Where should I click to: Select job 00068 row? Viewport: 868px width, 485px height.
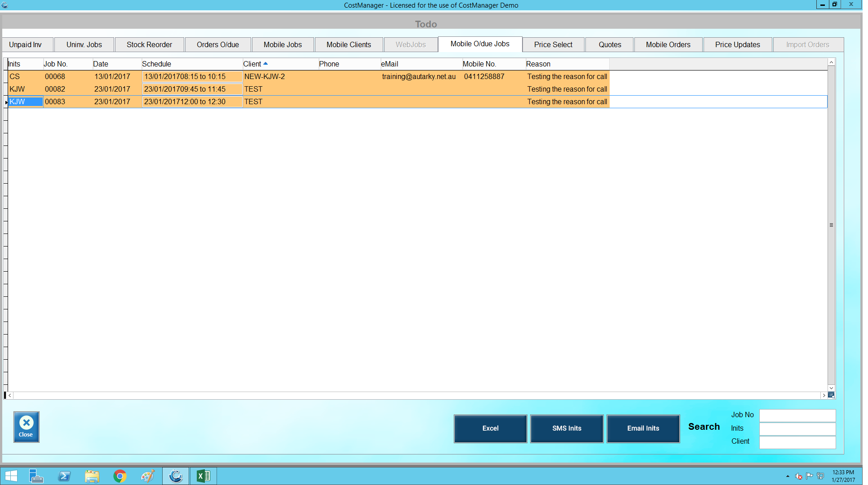click(55, 76)
